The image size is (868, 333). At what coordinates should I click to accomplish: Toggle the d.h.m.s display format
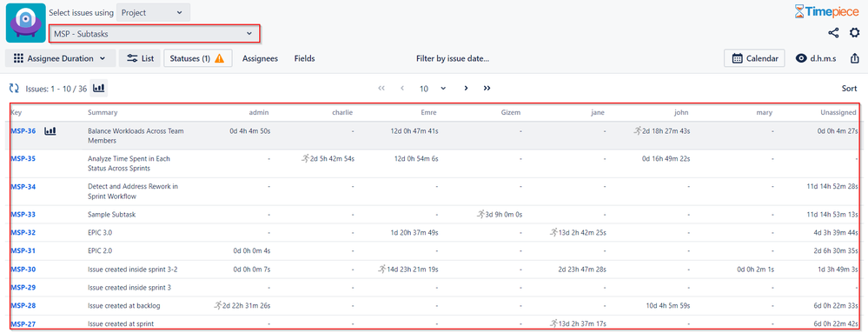[815, 58]
